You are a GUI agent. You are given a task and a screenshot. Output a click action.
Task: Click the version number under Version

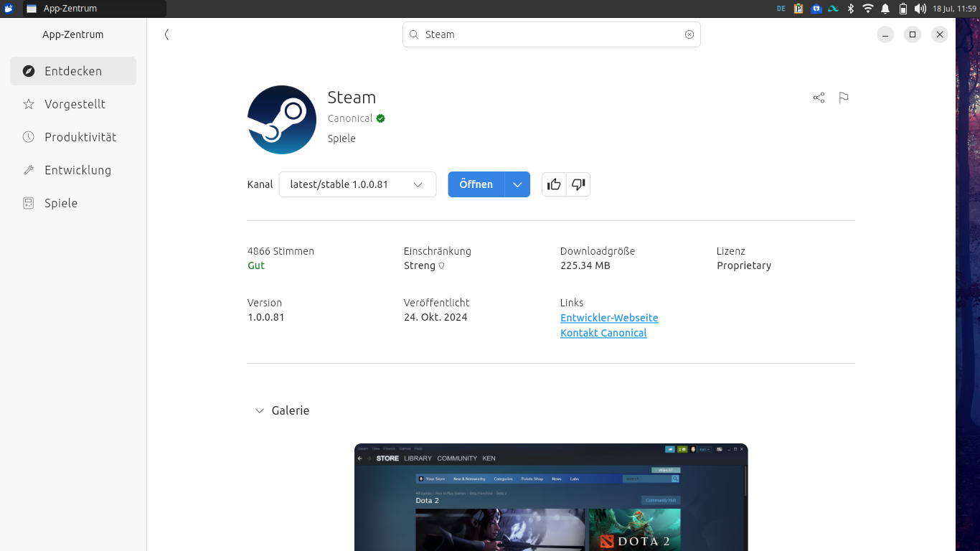tap(266, 317)
